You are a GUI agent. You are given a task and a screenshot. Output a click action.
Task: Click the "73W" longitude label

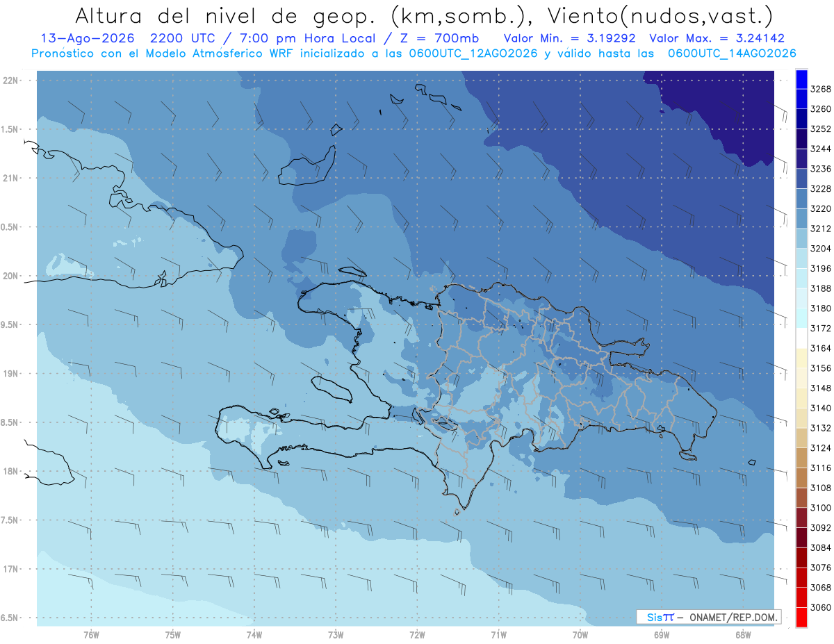336,634
